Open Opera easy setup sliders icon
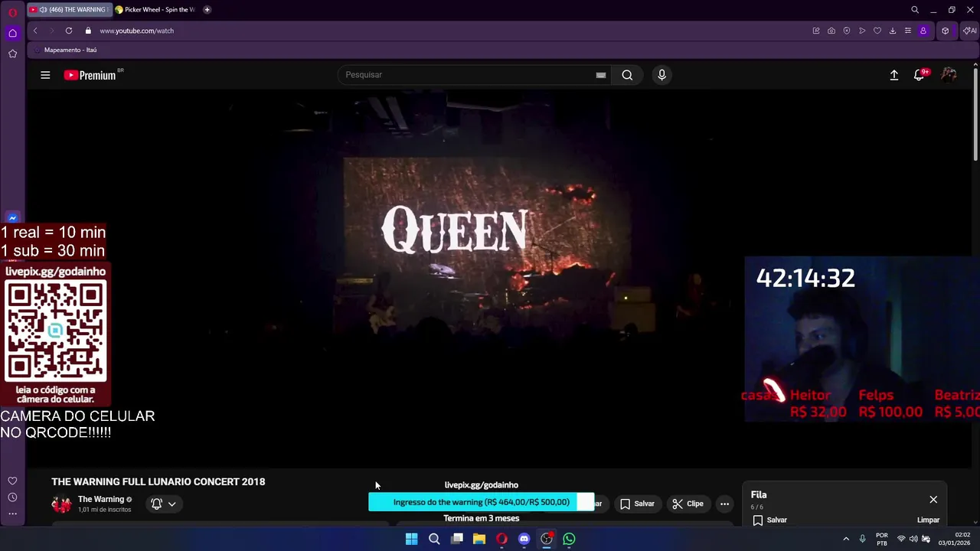This screenshot has width=980, height=551. (908, 31)
